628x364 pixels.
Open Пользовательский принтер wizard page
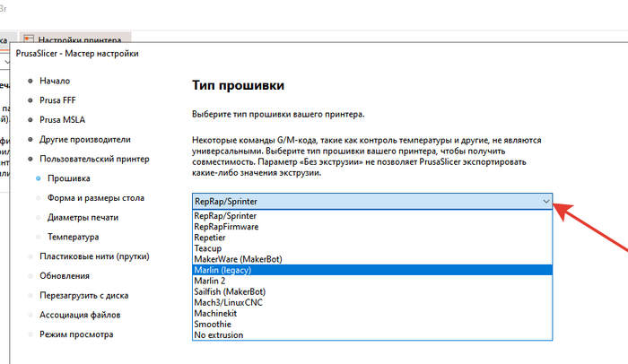94,159
